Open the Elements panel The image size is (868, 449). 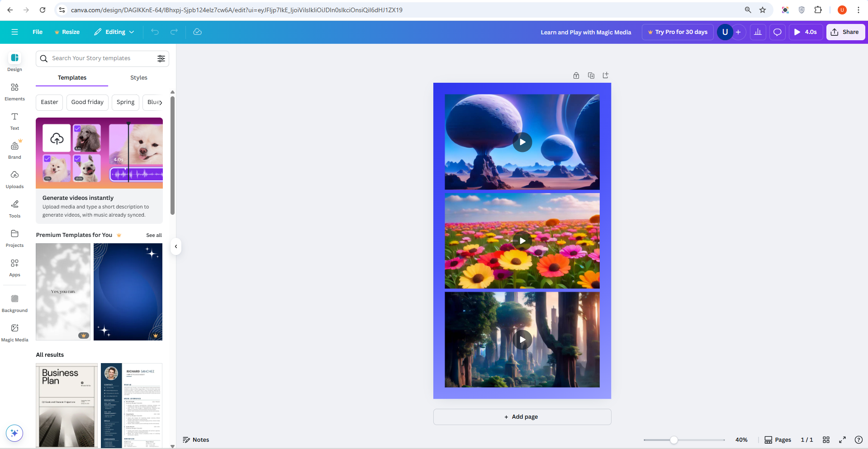pyautogui.click(x=14, y=91)
